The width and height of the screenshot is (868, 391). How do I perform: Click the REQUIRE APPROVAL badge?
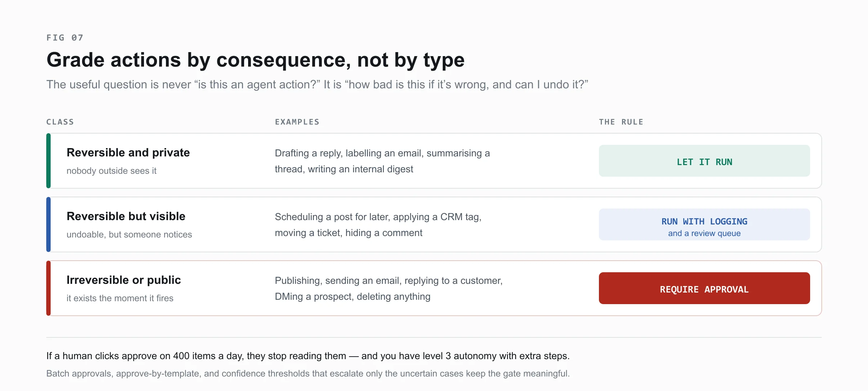tap(704, 288)
